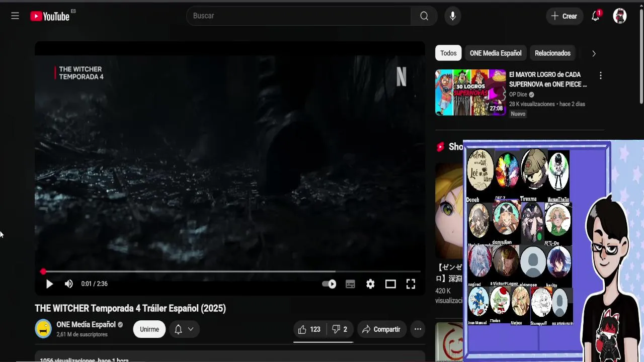This screenshot has height=362, width=644.
Task: Enter fullscreen mode
Action: coord(411,284)
